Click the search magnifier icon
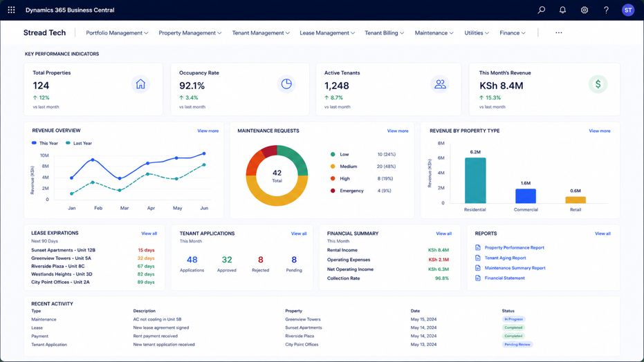This screenshot has height=362, width=644. coord(542,10)
